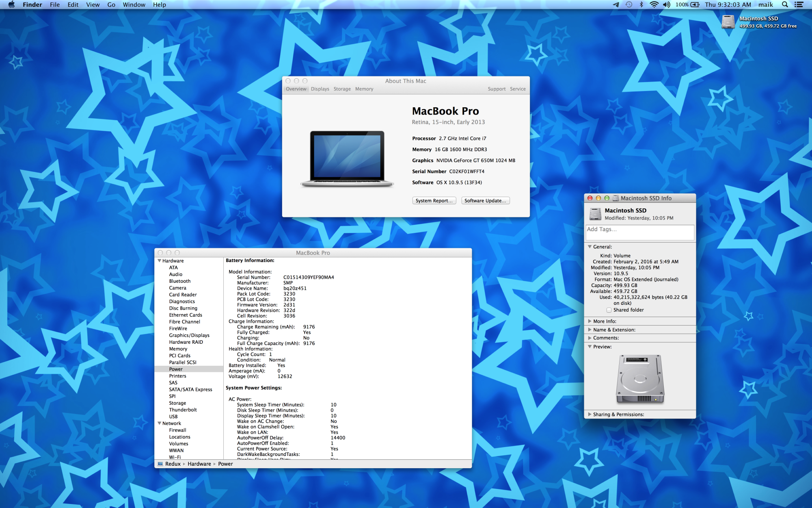812x508 pixels.
Task: Toggle the Shared folder checkbox
Action: 609,310
